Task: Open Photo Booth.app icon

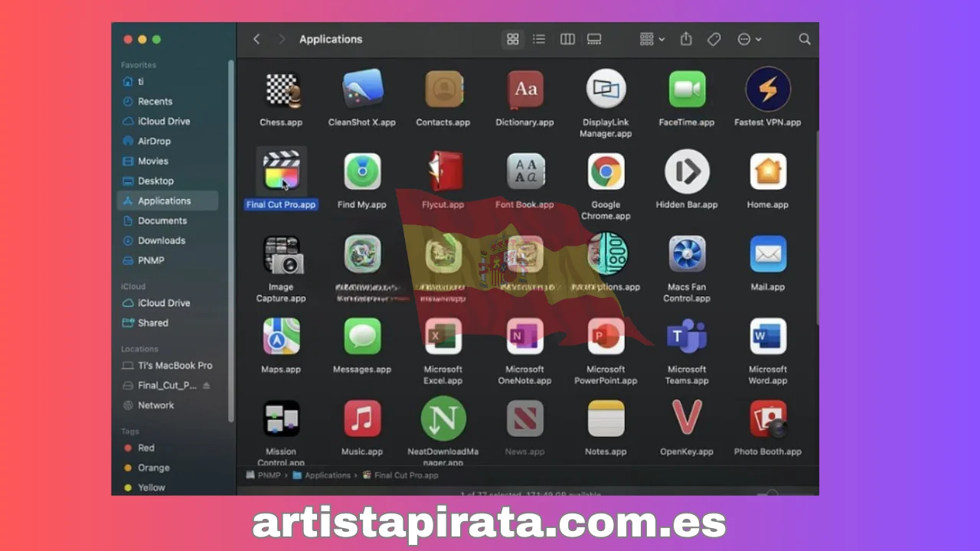Action: click(768, 419)
